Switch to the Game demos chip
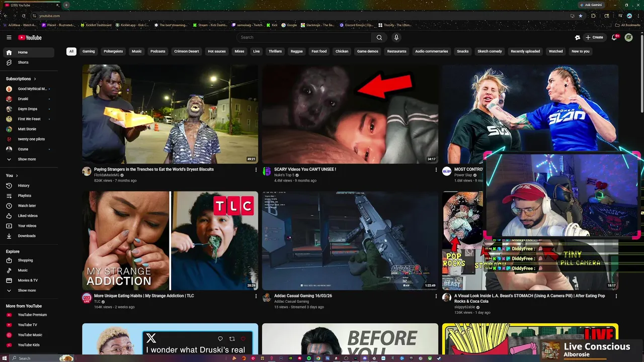Screen dimensions: 644x362 tap(368, 51)
